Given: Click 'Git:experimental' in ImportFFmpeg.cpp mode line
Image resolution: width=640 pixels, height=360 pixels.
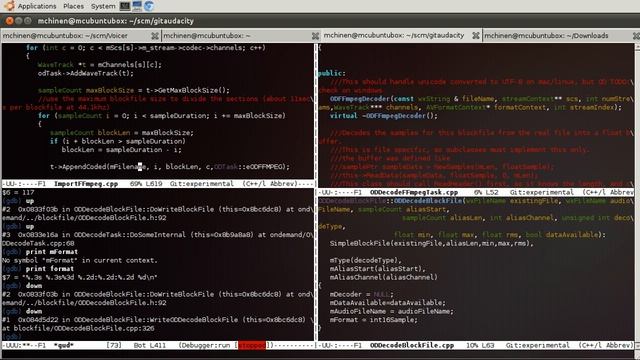Looking at the screenshot, I should coord(202,184).
